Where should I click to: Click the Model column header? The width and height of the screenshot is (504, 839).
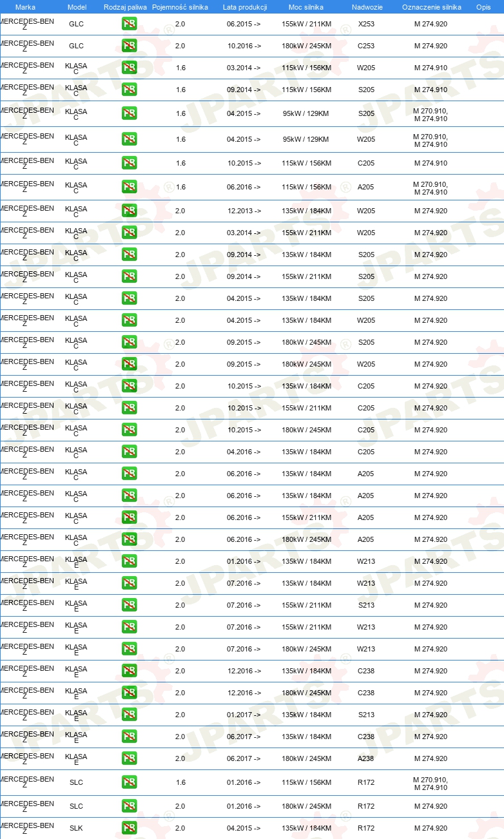(x=77, y=7)
